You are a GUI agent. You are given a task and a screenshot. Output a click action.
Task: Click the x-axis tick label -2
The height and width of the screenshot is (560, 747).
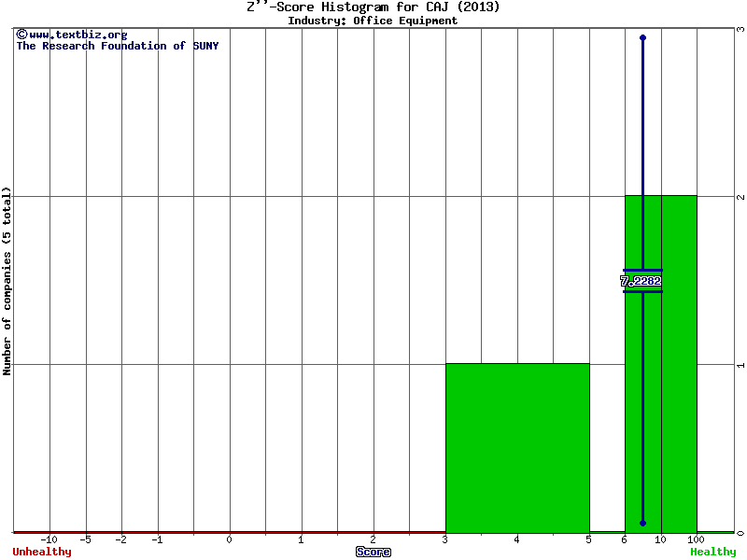(121, 540)
